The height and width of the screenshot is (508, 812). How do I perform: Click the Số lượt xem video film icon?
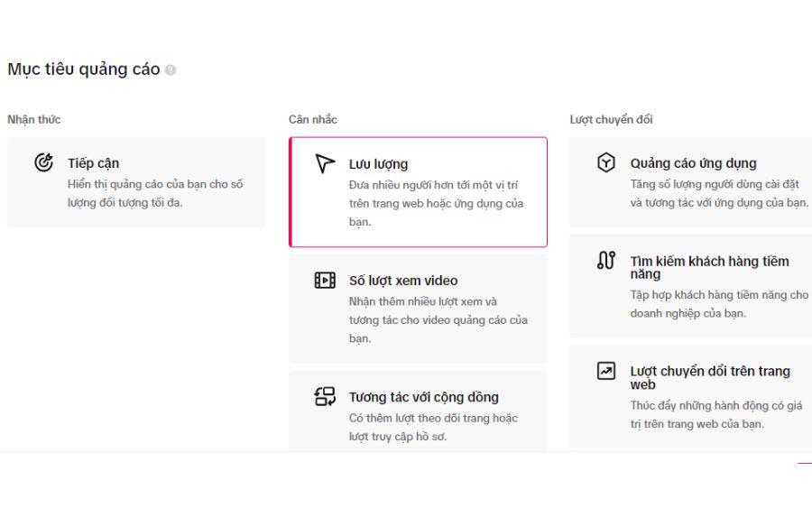(x=325, y=280)
